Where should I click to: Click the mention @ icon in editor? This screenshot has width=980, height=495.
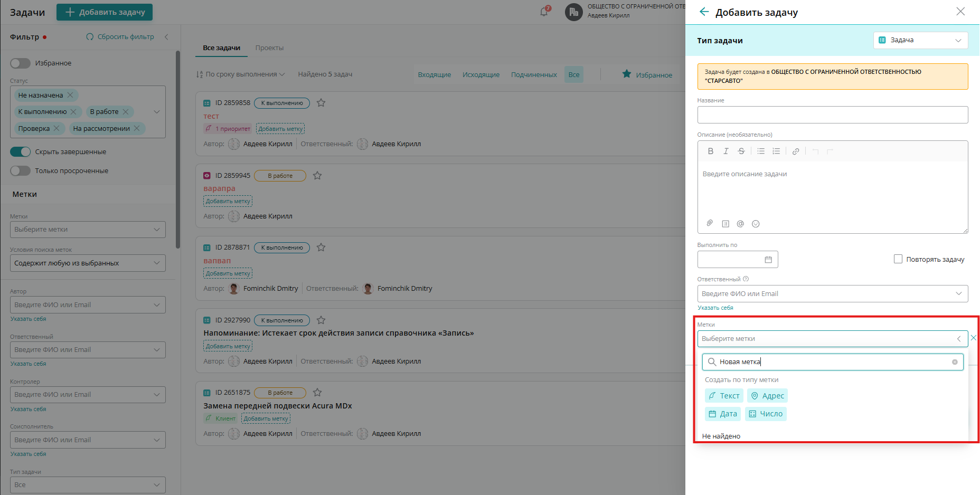(740, 224)
